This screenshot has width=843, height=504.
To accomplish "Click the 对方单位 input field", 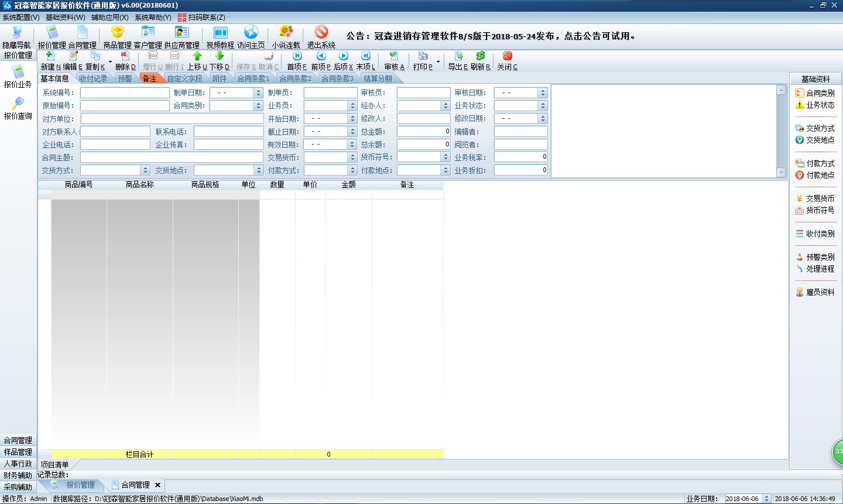I will [172, 119].
